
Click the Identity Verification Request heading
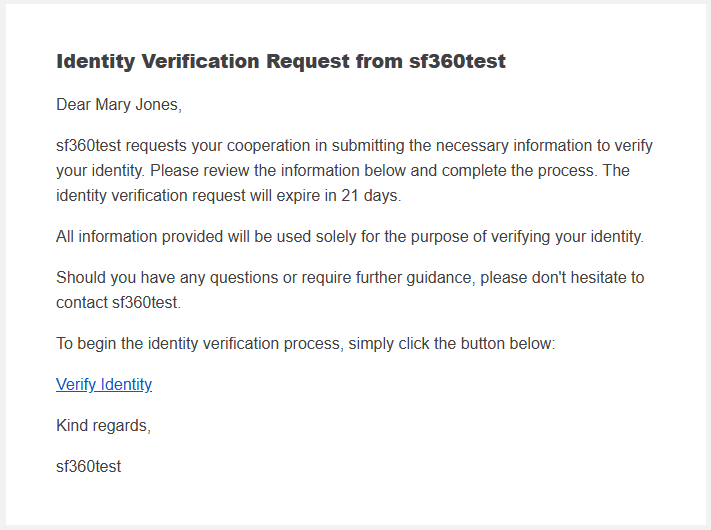[281, 61]
